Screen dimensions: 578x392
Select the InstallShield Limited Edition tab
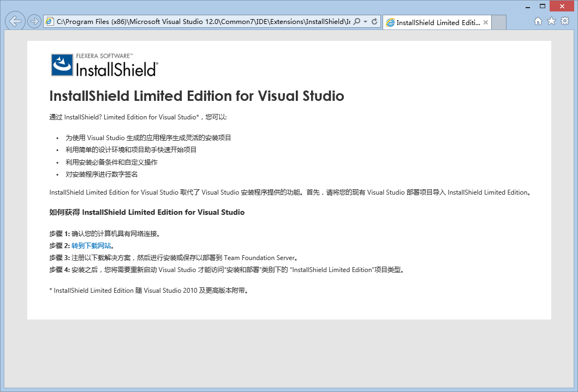click(437, 22)
